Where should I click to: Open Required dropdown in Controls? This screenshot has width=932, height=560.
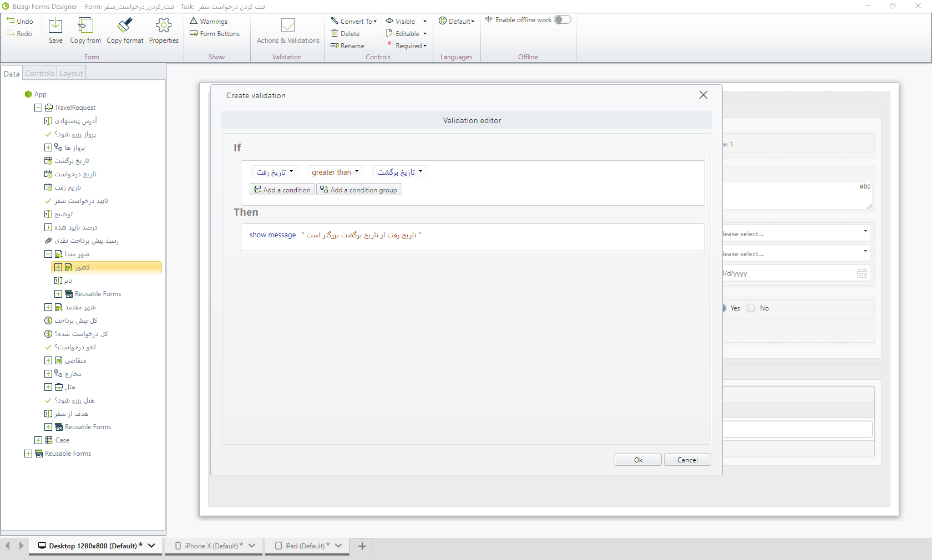tap(407, 45)
